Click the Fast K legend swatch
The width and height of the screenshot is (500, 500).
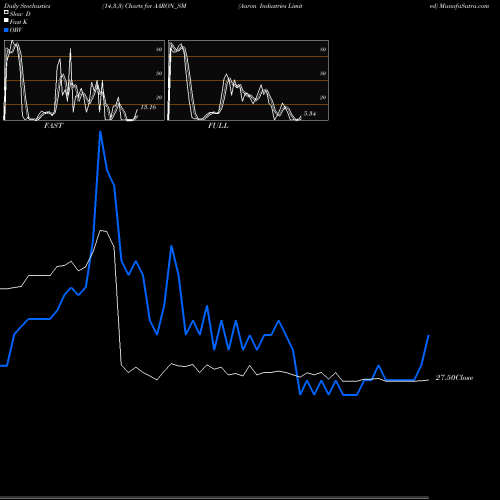point(6,21)
